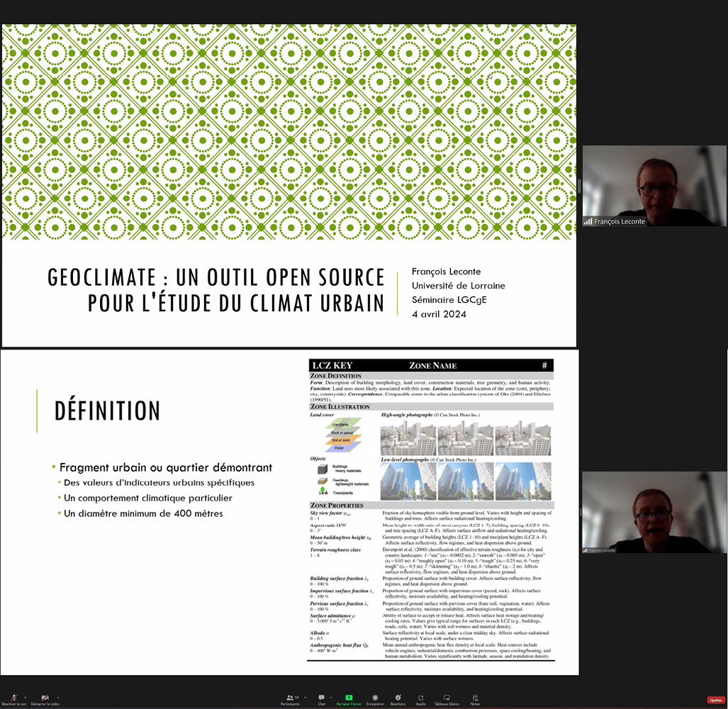The width and height of the screenshot is (728, 709).
Task: Open the Applis icon
Action: coord(420,698)
